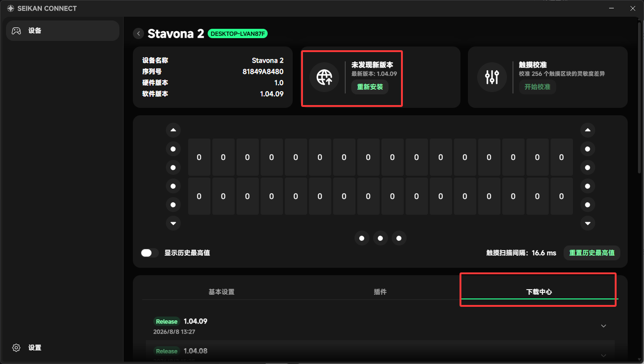Click the 重置历史最高值 button

pyautogui.click(x=592, y=253)
